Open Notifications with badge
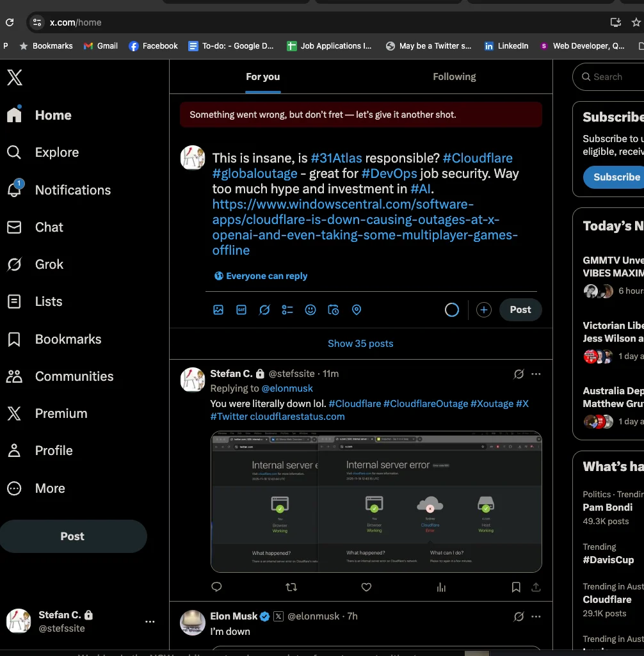The width and height of the screenshot is (644, 656). pos(59,189)
